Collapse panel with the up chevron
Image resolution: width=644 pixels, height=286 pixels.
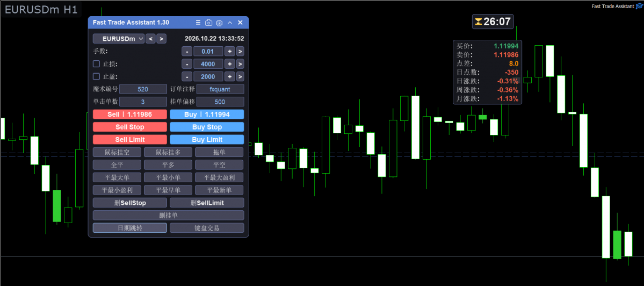(230, 23)
